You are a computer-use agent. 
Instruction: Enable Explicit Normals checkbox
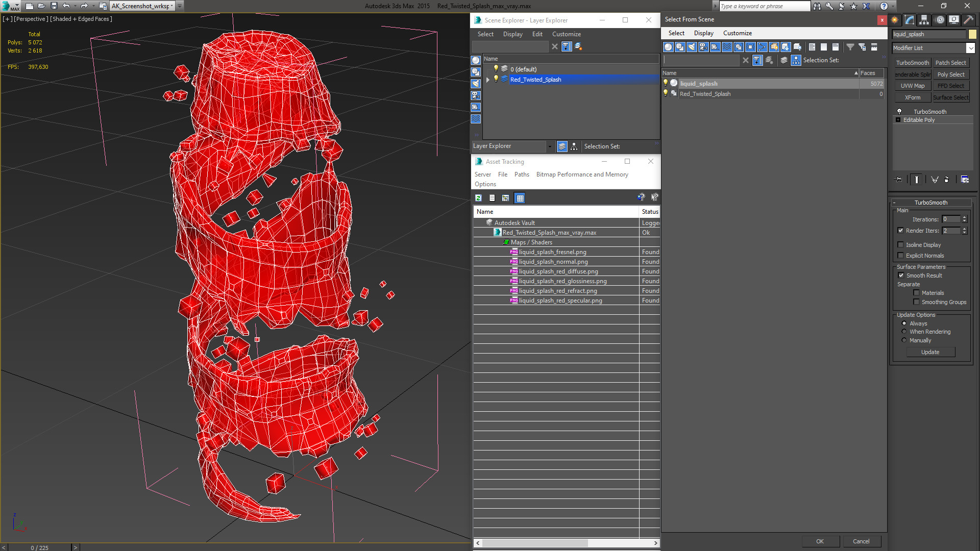pyautogui.click(x=901, y=256)
